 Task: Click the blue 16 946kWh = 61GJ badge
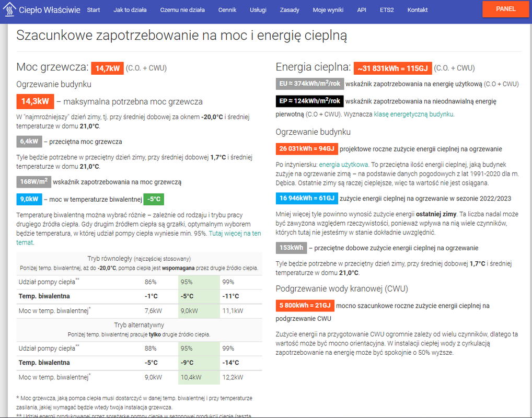(x=307, y=198)
